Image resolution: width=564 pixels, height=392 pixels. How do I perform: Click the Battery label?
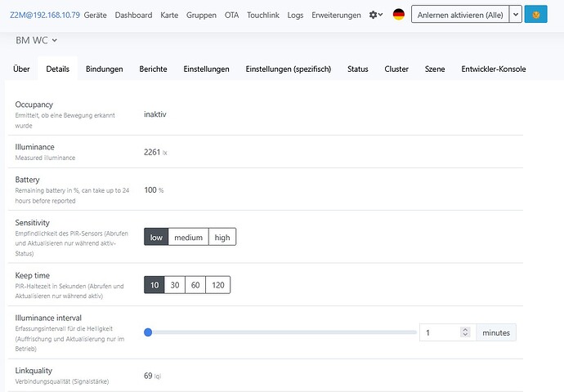click(x=27, y=180)
